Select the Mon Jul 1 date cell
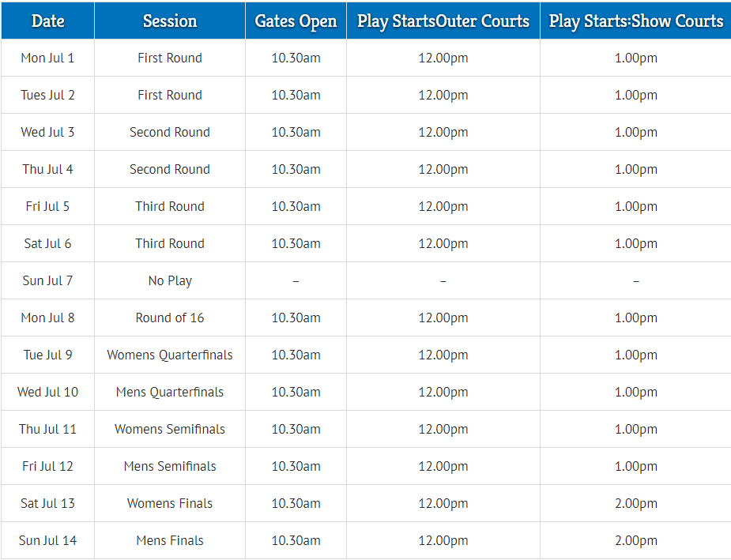This screenshot has width=731, height=560. (47, 58)
